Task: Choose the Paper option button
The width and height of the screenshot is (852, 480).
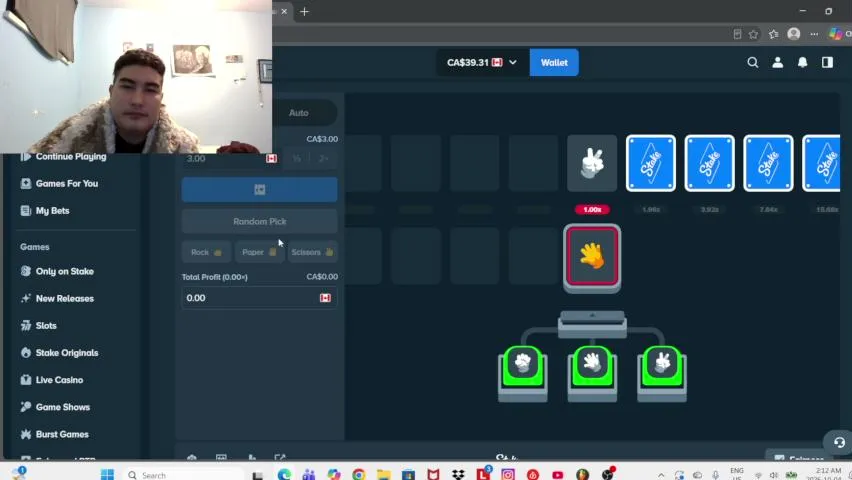Action: 259,252
